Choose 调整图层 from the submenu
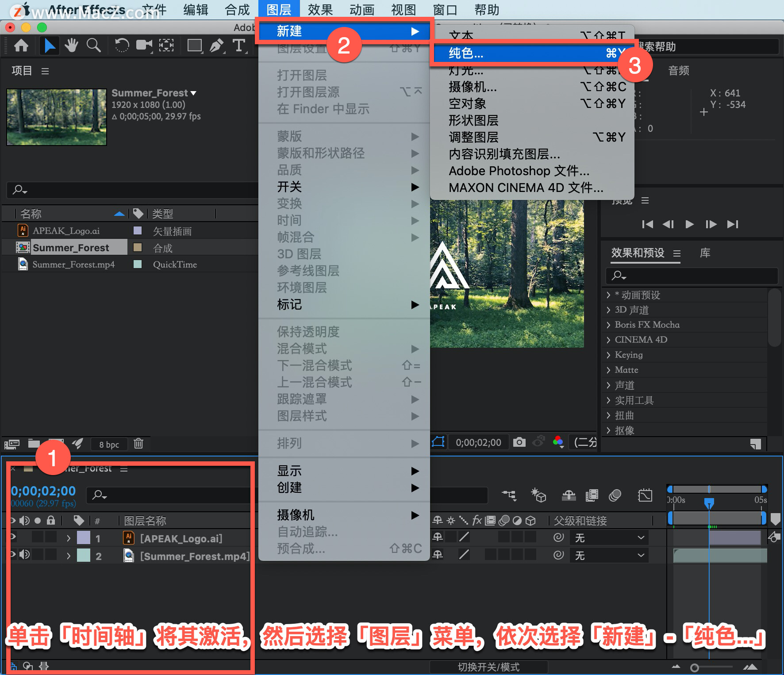The image size is (784, 675). click(532, 137)
